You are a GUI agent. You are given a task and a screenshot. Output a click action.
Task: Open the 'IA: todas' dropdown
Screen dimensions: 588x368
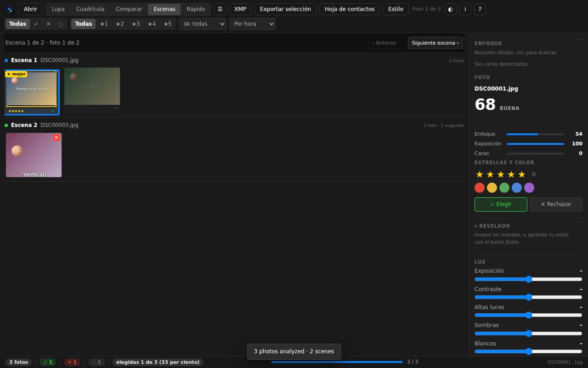[x=203, y=24]
